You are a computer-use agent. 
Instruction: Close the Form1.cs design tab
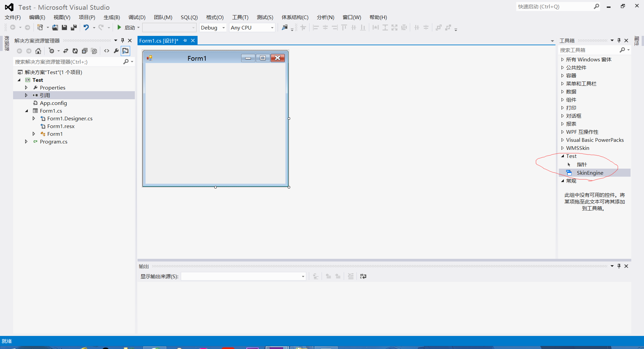coord(193,41)
